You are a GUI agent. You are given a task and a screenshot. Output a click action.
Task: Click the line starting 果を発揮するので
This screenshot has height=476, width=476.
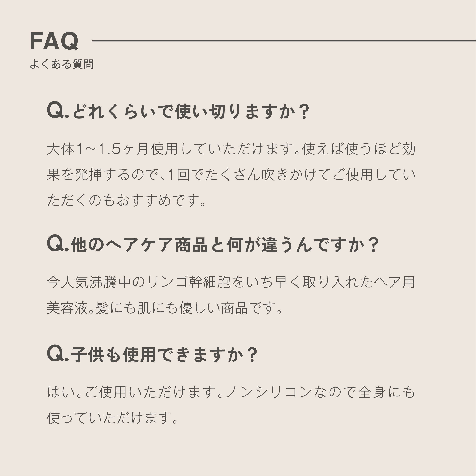231,175
